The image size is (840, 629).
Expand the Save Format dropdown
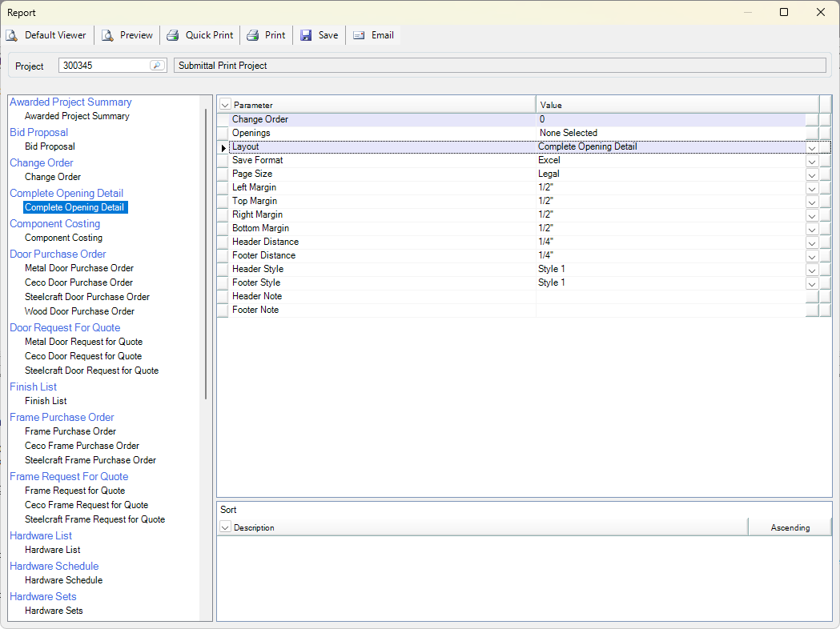click(812, 161)
